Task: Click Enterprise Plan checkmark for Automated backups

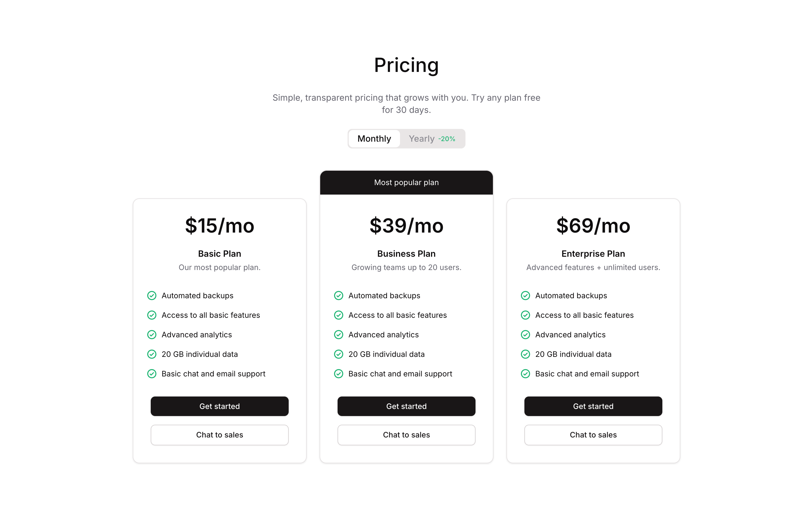Action: [x=525, y=296]
